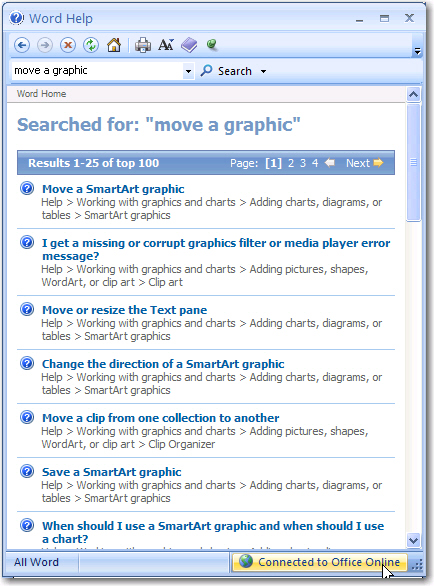Go to results page 4
Viewport: 434px width, 586px height.
point(315,163)
